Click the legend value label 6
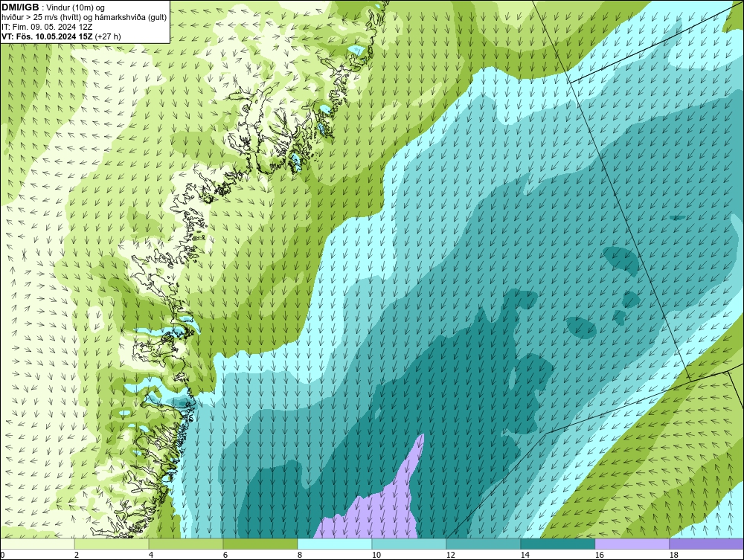 pyautogui.click(x=225, y=555)
